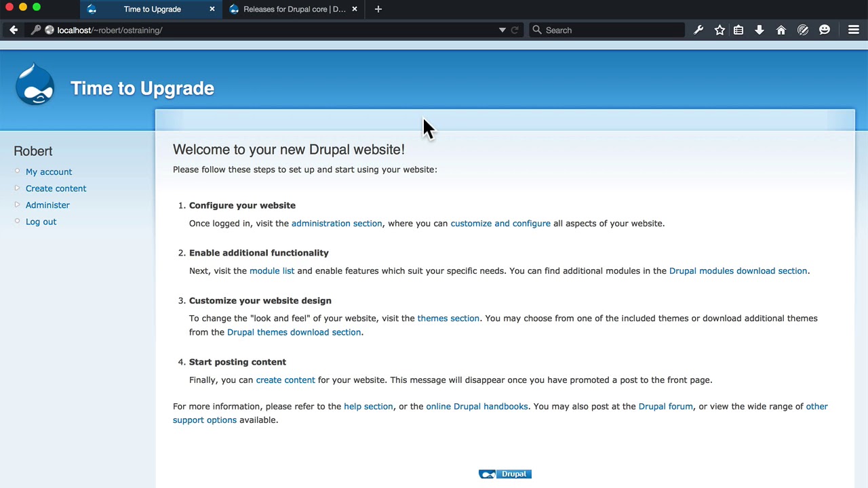
Task: Close the Releases for Drupal core tab
Action: coord(354,9)
